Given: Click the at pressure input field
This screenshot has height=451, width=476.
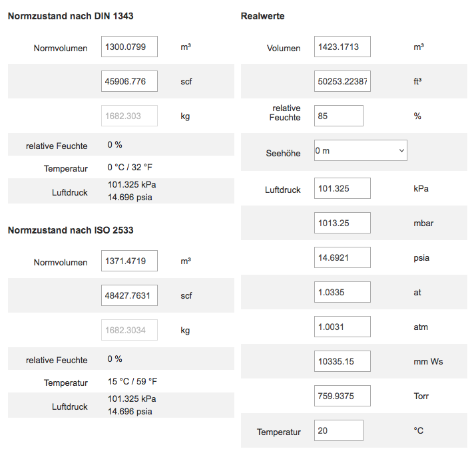Looking at the screenshot, I should 342,292.
